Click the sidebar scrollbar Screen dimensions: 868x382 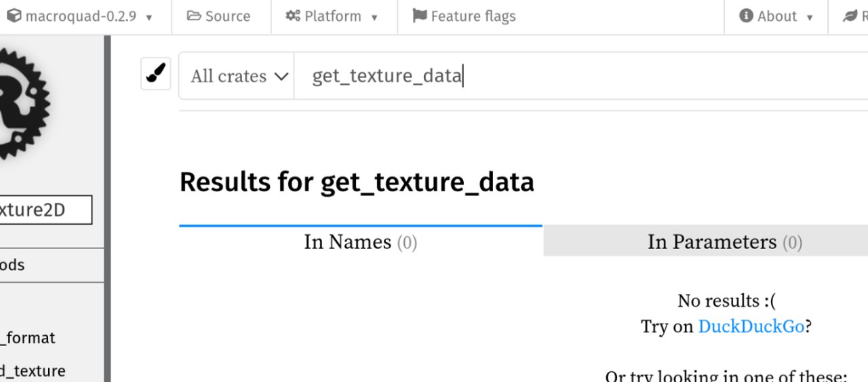click(x=107, y=208)
